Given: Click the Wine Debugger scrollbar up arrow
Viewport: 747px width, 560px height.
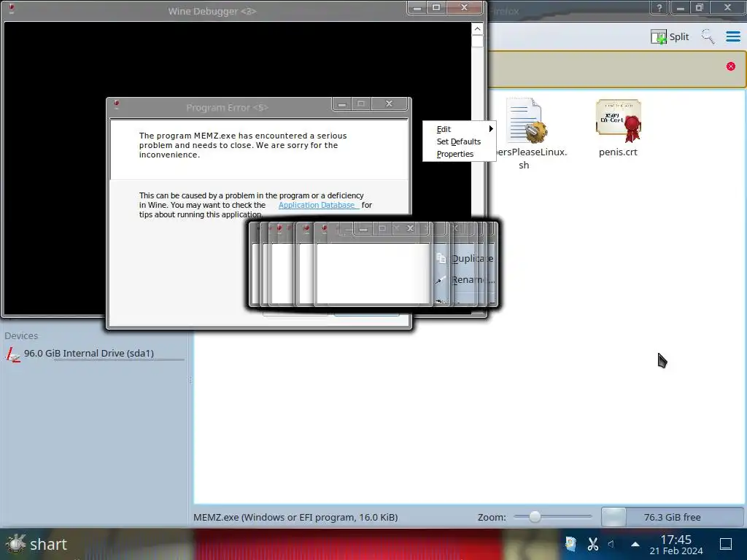Looking at the screenshot, I should (x=477, y=29).
